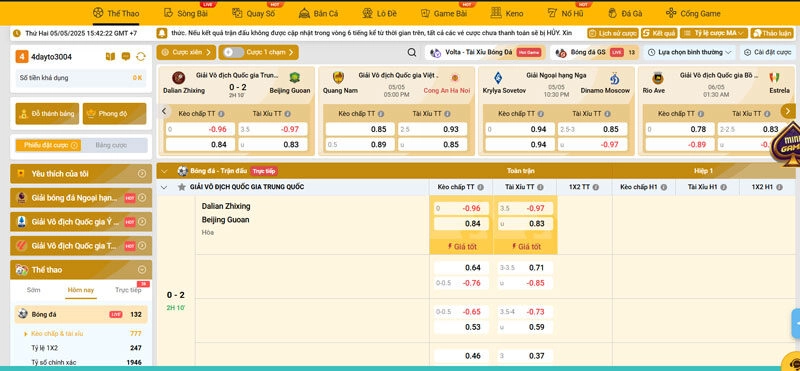Click info icon beside 1X2 TT column
Screen dimensions: 800x371
[x=596, y=187]
